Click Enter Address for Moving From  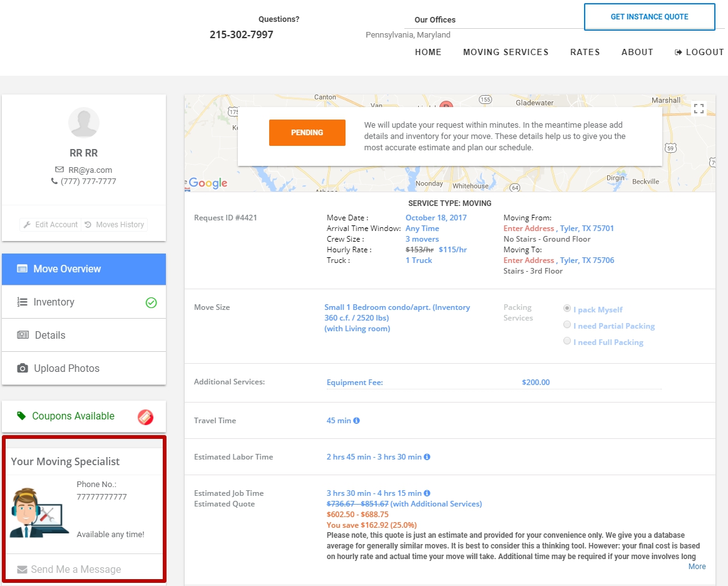pos(529,229)
